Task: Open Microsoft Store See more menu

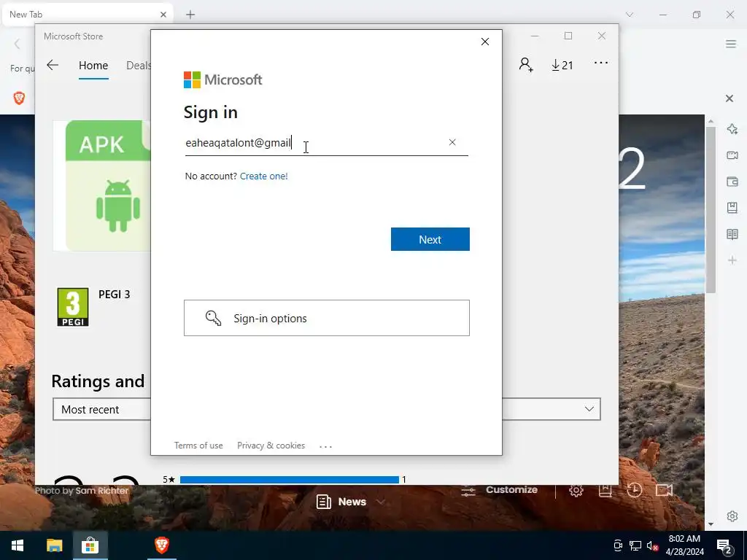Action: point(601,63)
